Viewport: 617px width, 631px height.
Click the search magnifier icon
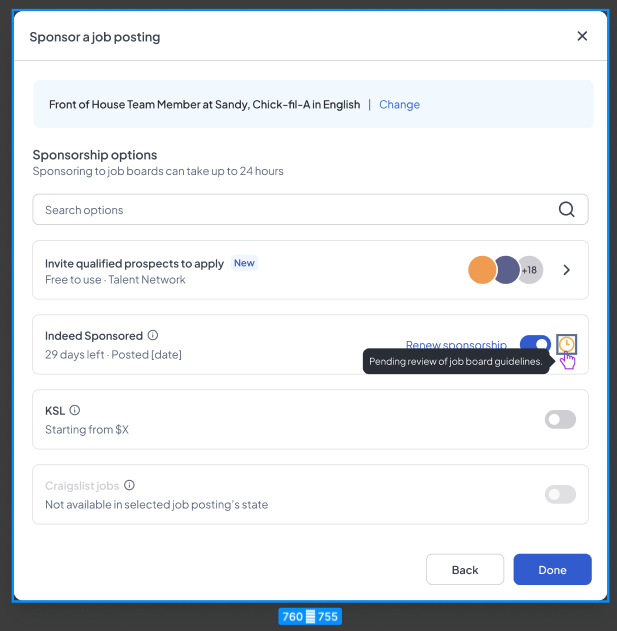[x=566, y=210]
